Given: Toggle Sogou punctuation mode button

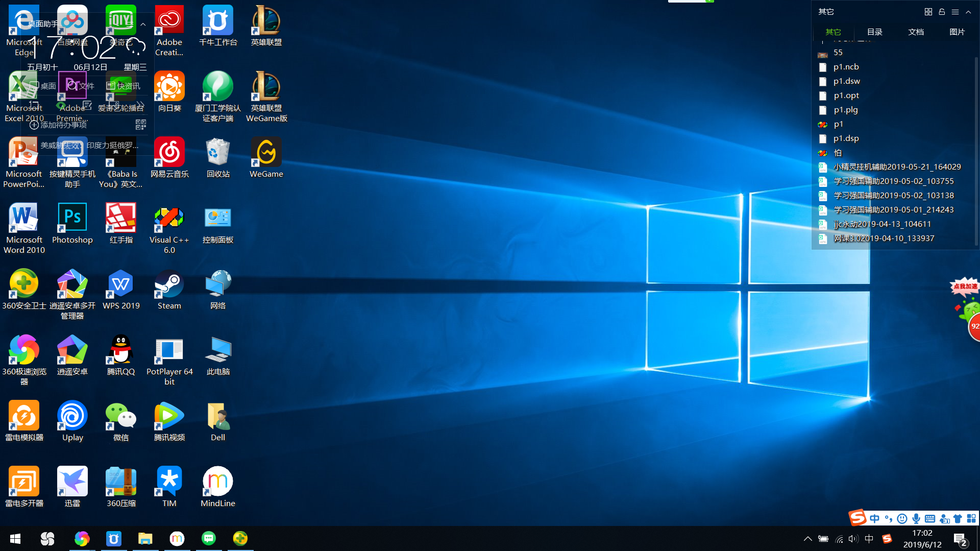Looking at the screenshot, I should [889, 519].
